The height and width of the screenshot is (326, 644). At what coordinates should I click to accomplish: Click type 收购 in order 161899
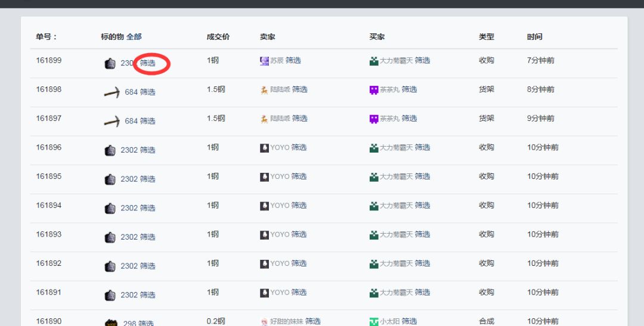pos(487,60)
